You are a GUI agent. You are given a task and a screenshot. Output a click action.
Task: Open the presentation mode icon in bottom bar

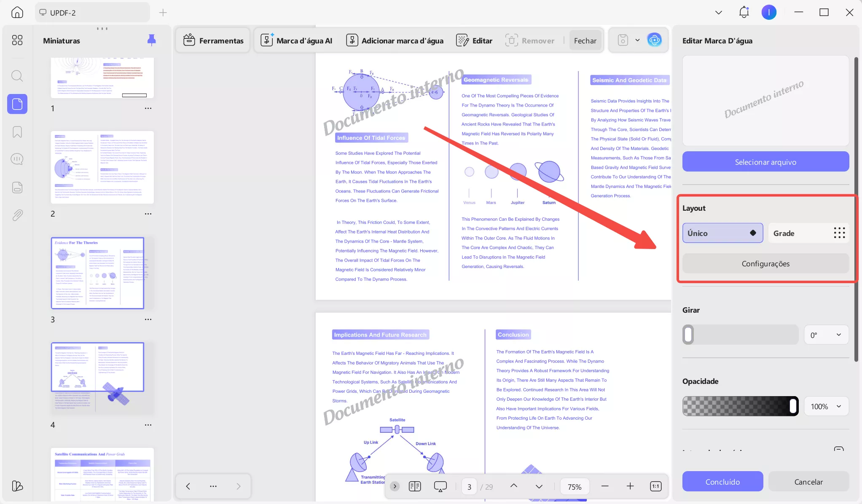point(440,486)
